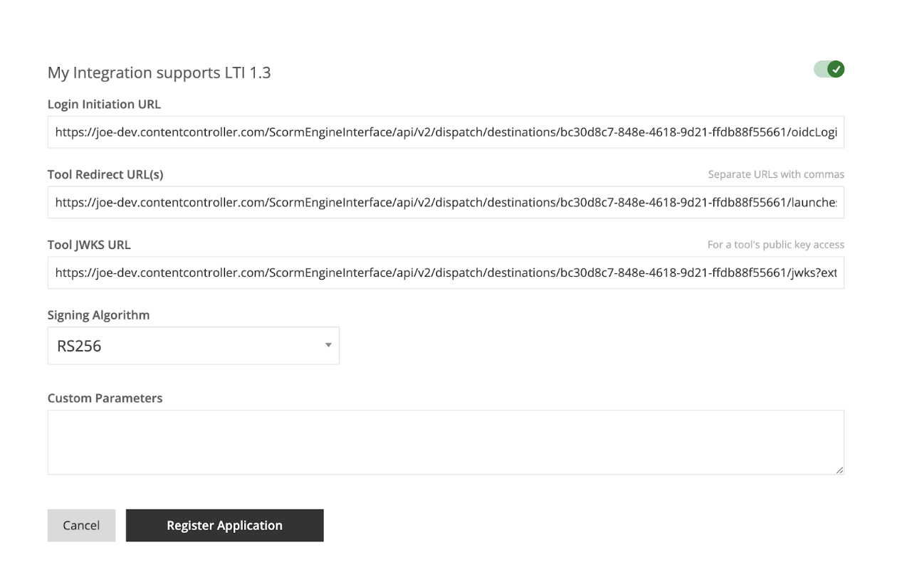Click the green checkmark knob icon
This screenshot has width=924, height=572.
point(836,70)
